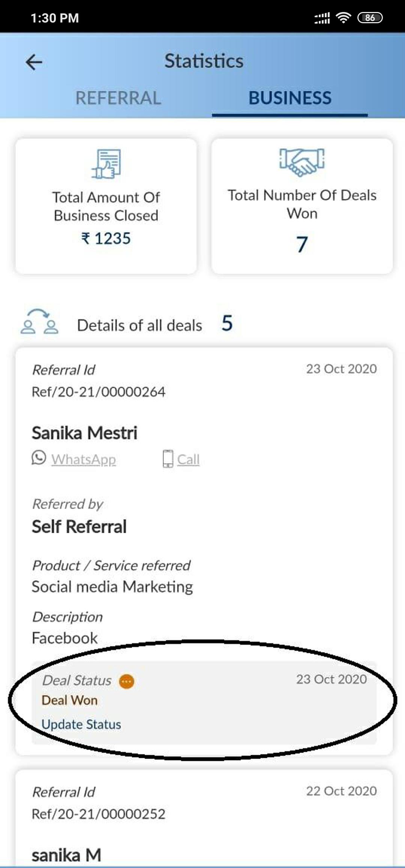
Task: Tap the battery indicator in status bar
Action: point(370,18)
